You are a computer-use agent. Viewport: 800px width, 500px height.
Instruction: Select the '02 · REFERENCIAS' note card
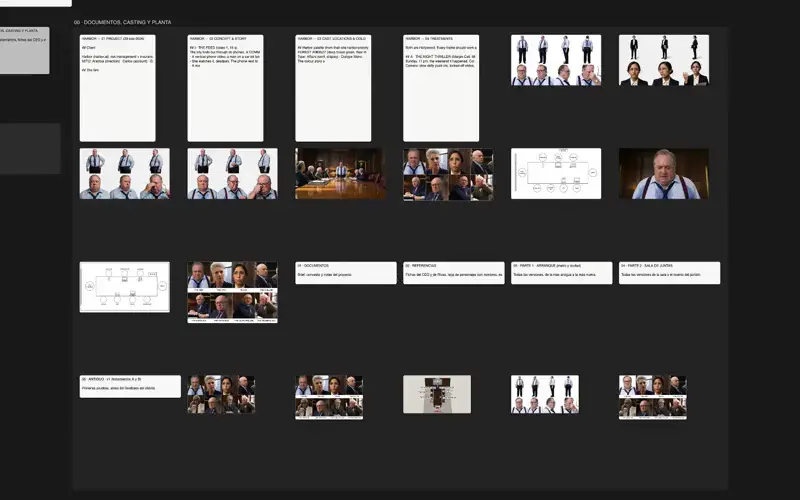coord(454,273)
